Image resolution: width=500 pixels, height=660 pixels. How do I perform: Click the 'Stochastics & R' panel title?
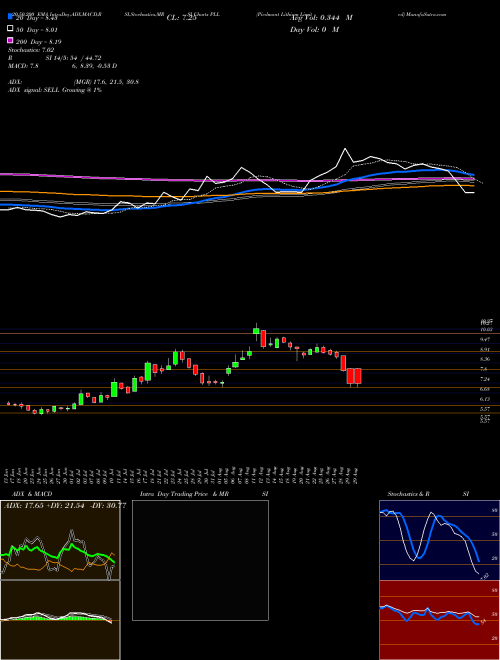[408, 494]
